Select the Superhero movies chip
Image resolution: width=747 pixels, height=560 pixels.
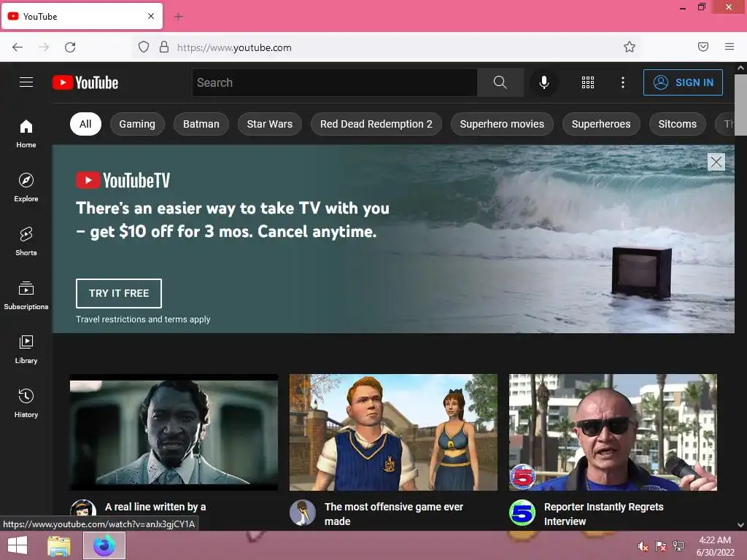502,124
